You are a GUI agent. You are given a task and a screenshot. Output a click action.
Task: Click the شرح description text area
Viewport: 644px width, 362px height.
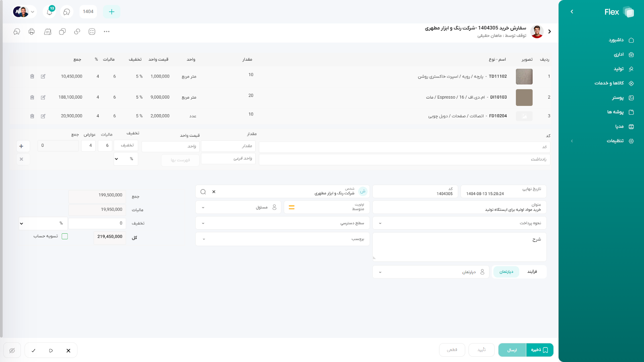(459, 247)
